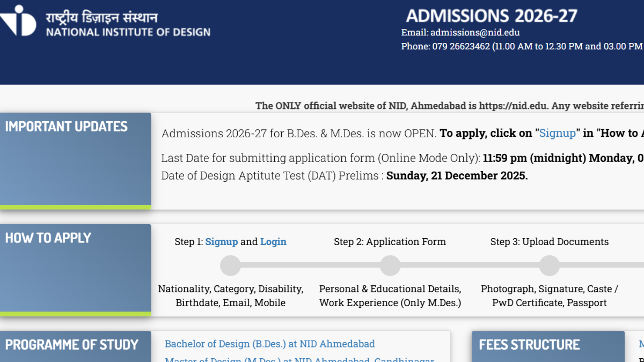Click the Fees Structure header
Screen dimensions: 644x362
click(548, 346)
